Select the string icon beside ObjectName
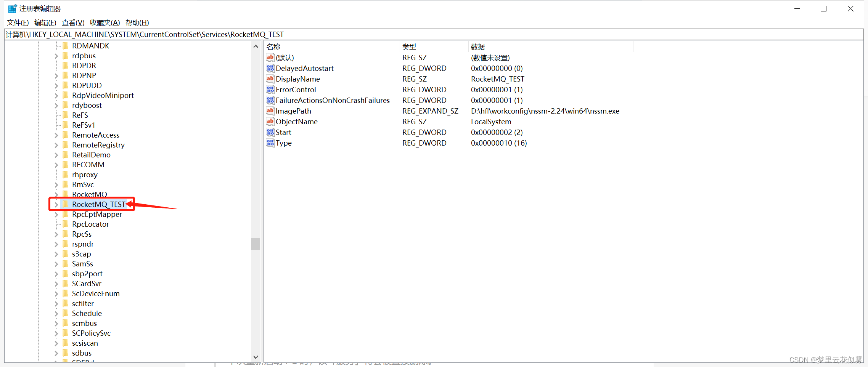 click(270, 122)
